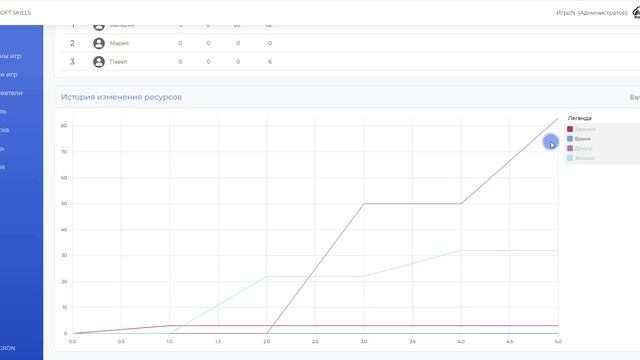Click the value 6 in Павел's row
The height and width of the screenshot is (360, 640).
click(270, 62)
